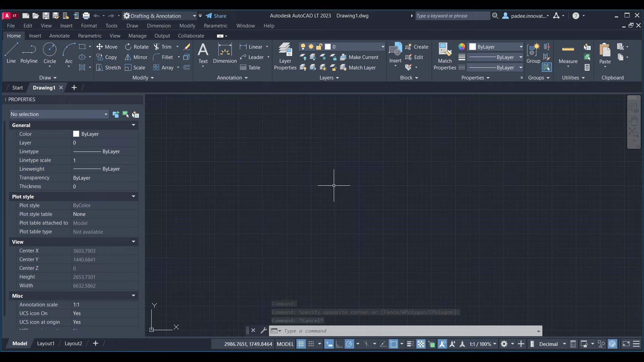Click the Home ribbon tab

point(14,36)
